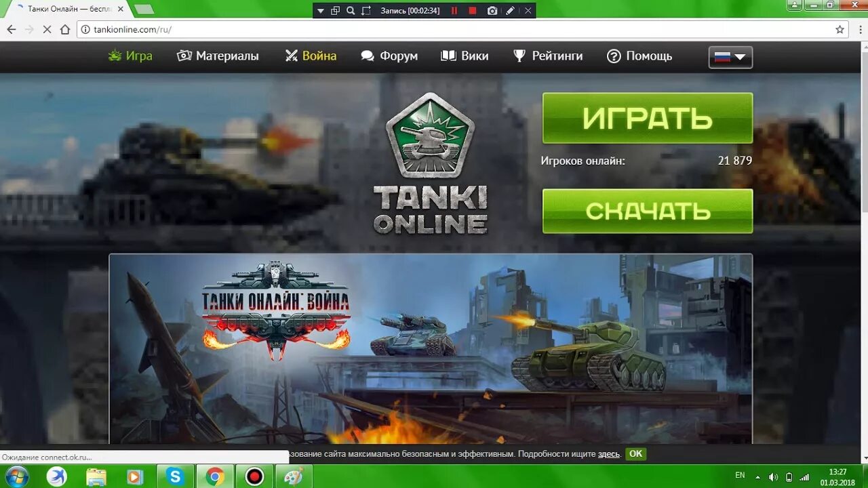Open the pencil drawing tool in recorder bar
This screenshot has height=488, width=868.
click(510, 11)
